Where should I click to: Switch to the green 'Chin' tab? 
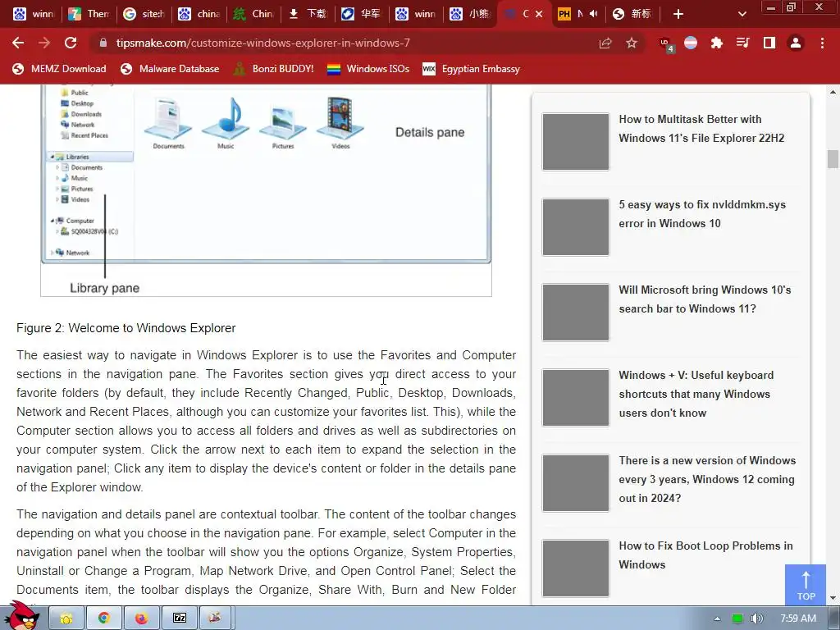pos(253,14)
